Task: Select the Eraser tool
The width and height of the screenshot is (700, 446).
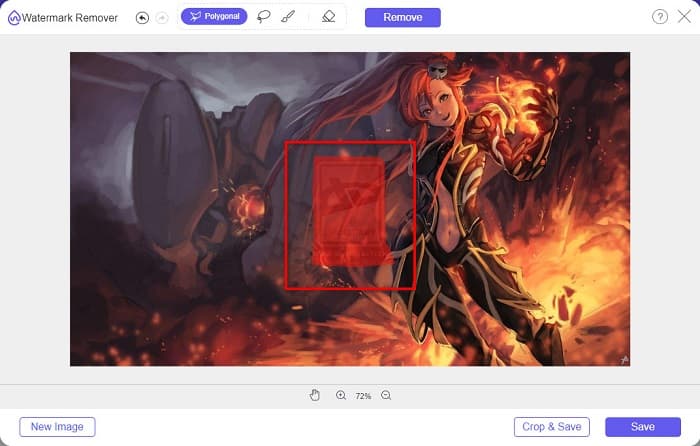Action: 329,17
